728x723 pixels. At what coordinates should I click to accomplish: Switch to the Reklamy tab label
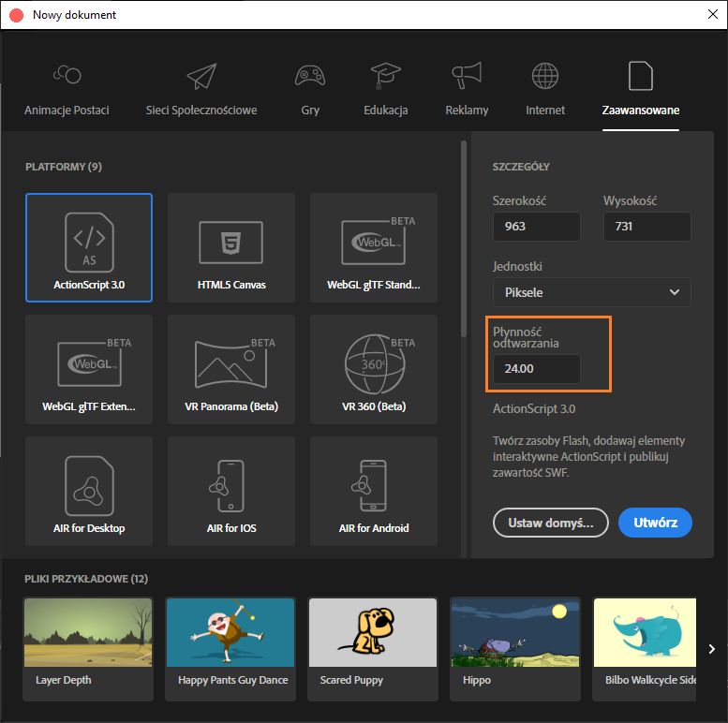tap(467, 111)
